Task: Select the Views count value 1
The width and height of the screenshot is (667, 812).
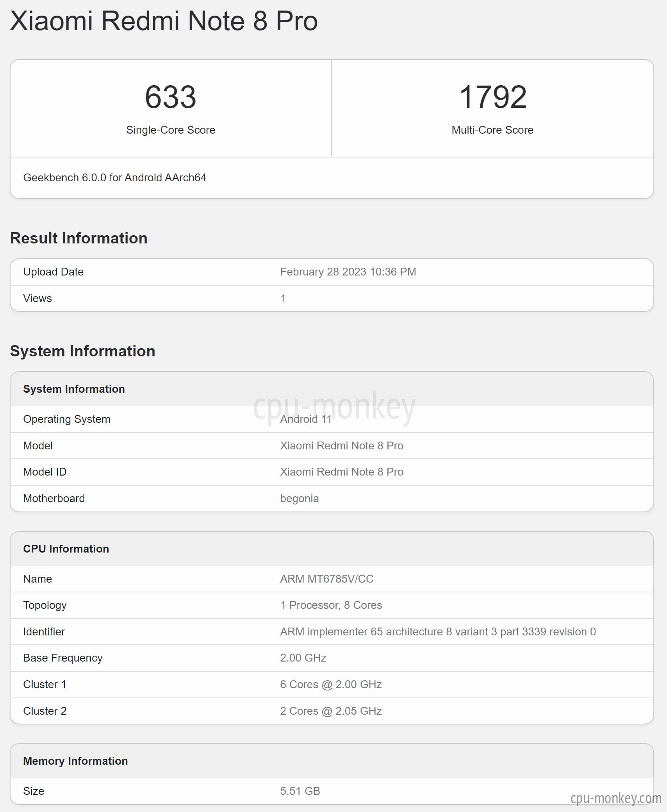Action: point(283,298)
